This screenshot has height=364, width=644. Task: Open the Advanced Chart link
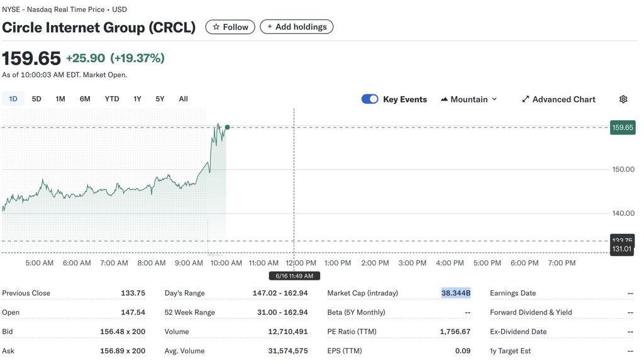(x=558, y=99)
